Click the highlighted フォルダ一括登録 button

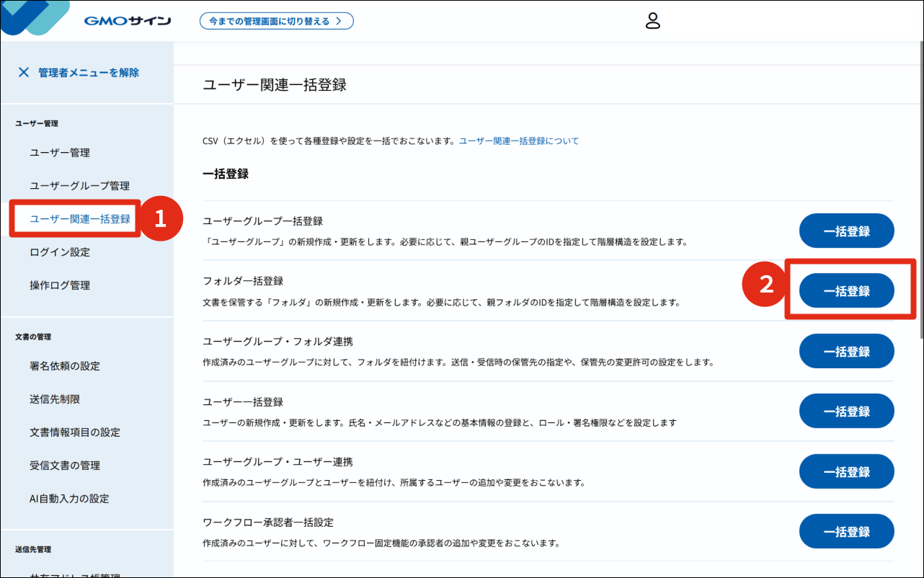(x=846, y=290)
